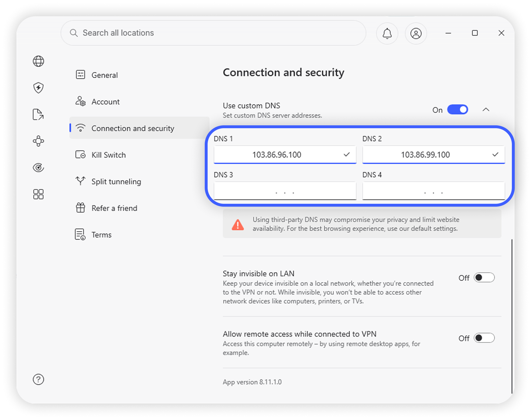Open the four-squares apps sidebar icon
The width and height of the screenshot is (531, 420).
pos(38,194)
